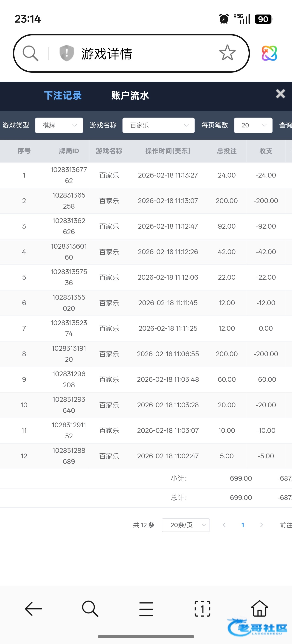The image size is (292, 644).
Task: Open the browser hamburger menu
Action: 146,609
